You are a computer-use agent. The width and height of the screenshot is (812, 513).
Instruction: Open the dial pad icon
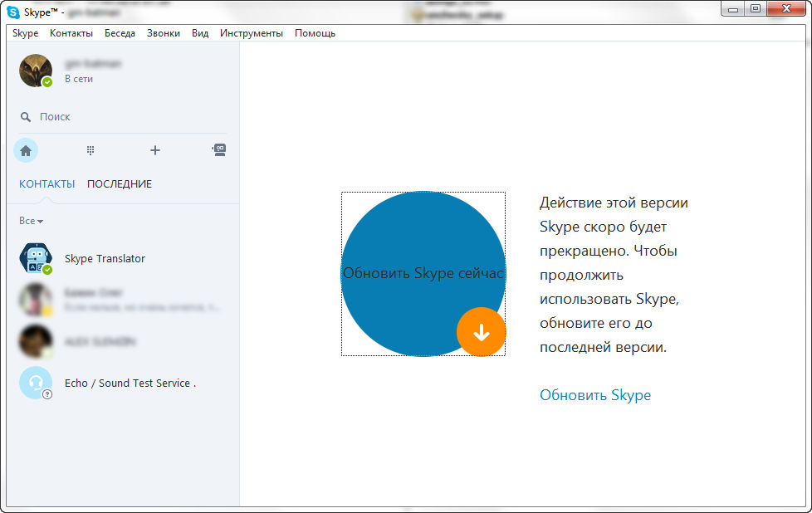(90, 150)
